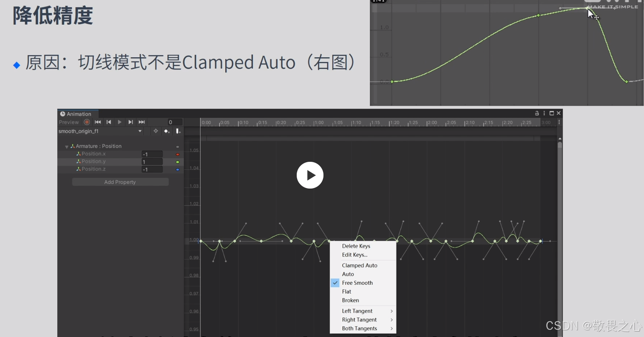This screenshot has height=337, width=644.
Task: Click the current frame number field
Action: pyautogui.click(x=175, y=122)
